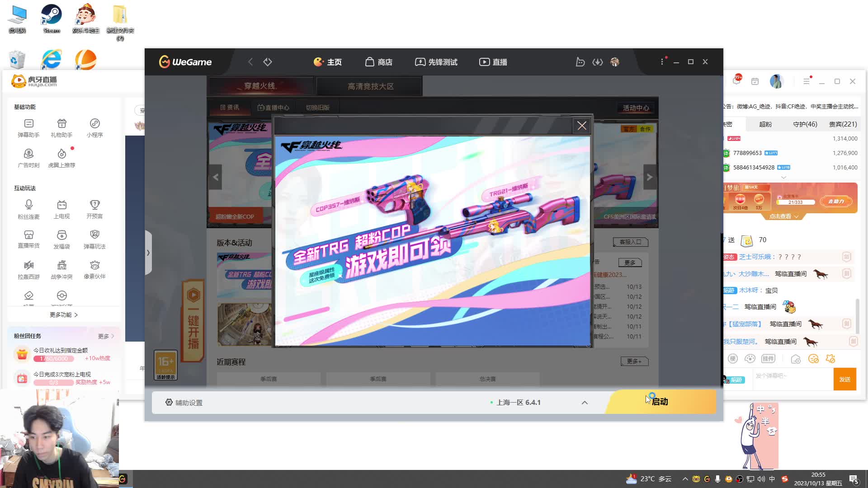Screen dimensions: 868x488
Task: Open Huya calendar check-in icon
Action: (x=755, y=81)
